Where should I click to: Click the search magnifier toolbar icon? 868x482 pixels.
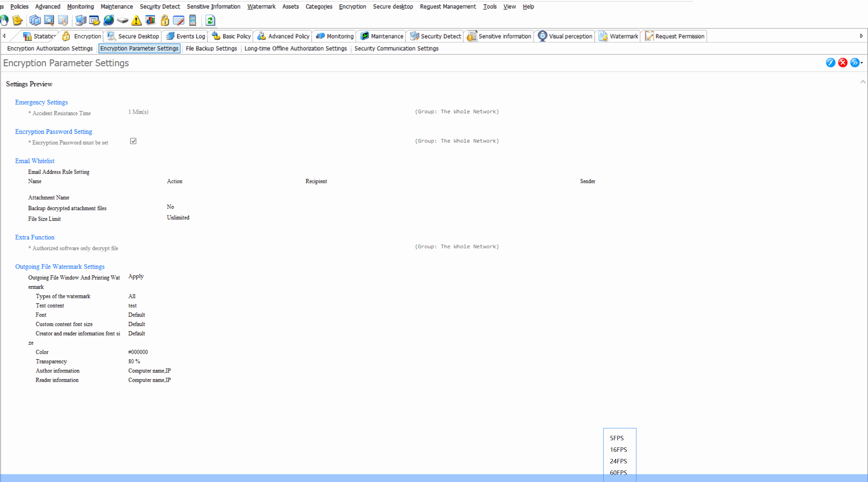49,20
